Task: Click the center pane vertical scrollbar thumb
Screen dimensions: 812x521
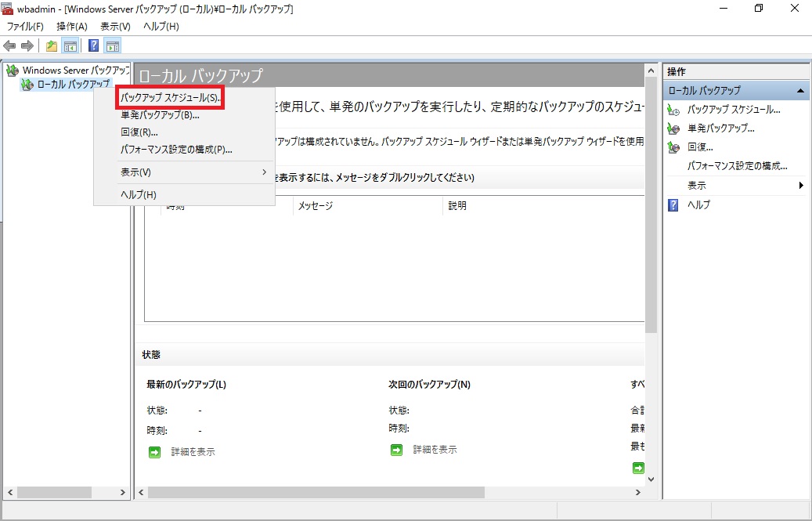Action: click(651, 204)
